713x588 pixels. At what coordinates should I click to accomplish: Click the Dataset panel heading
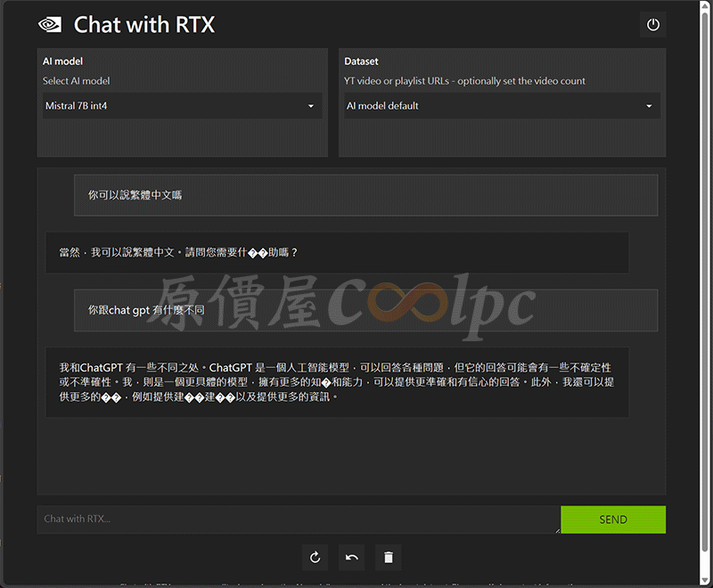(361, 61)
